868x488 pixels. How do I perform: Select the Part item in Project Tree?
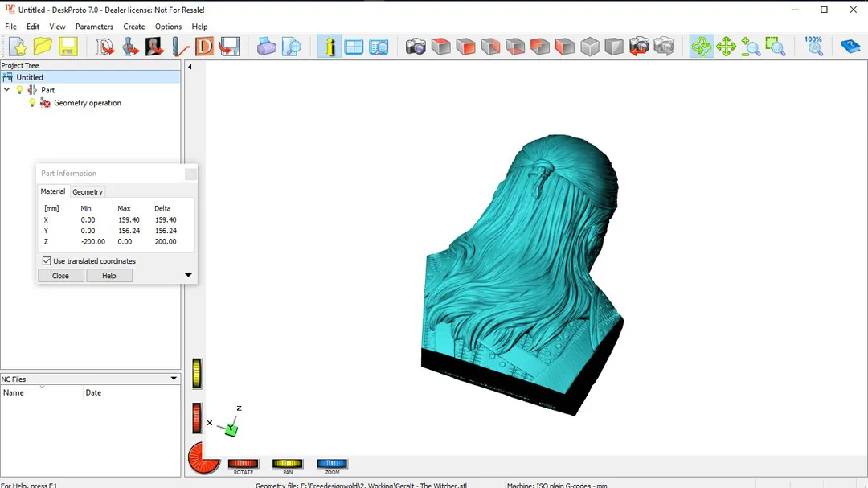(47, 90)
